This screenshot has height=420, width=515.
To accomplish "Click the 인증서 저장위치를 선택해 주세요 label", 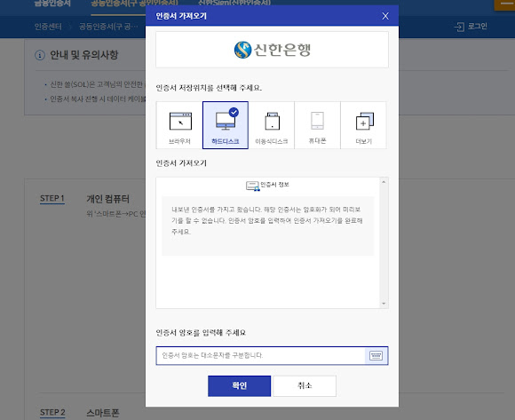I will pos(209,88).
